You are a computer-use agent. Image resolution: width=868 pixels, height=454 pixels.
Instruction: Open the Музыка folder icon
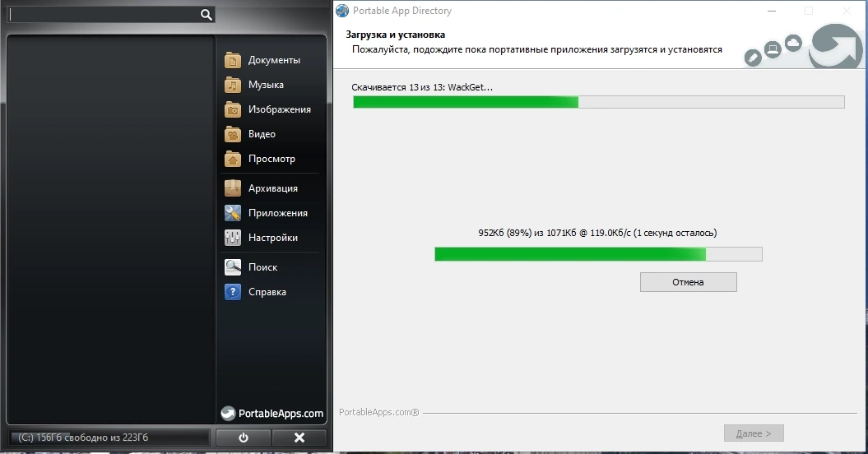233,85
